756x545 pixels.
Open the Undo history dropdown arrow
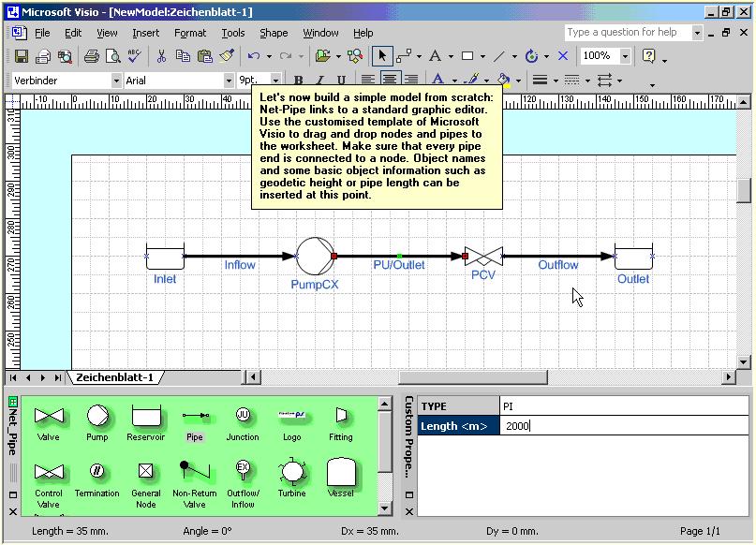269,57
